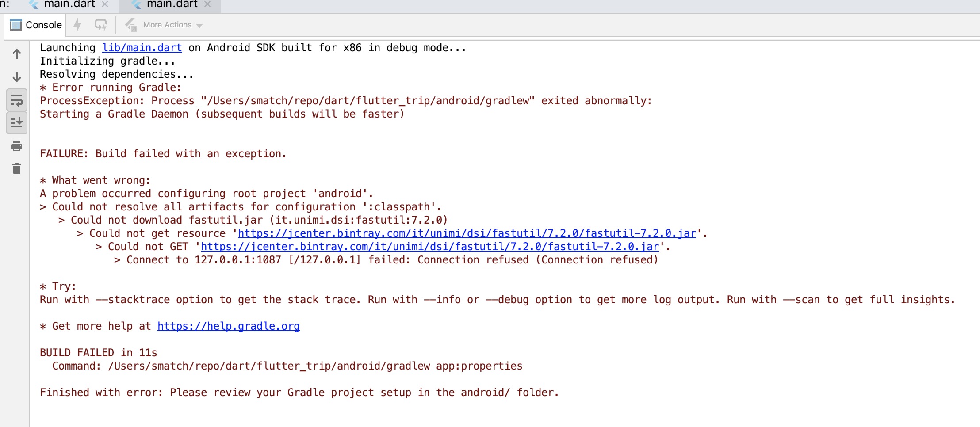The width and height of the screenshot is (980, 427).
Task: Open the lib/main.dart link
Action: coord(142,48)
